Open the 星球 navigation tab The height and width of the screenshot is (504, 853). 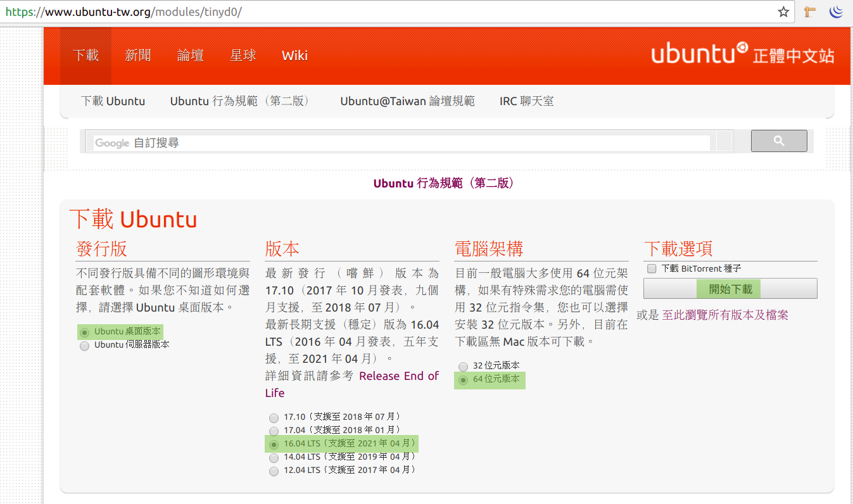243,56
